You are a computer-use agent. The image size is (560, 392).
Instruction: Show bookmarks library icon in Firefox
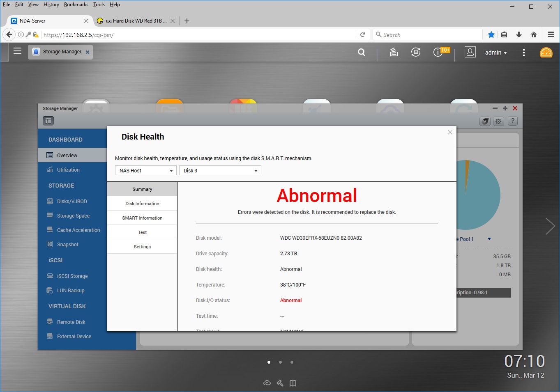pos(504,35)
